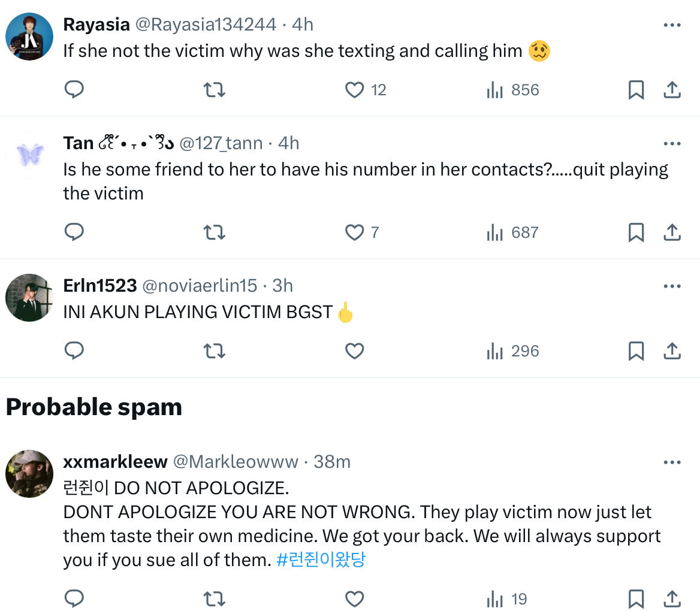Open more options on Erln1523's tweet
The image size is (700, 611).
pyautogui.click(x=672, y=286)
